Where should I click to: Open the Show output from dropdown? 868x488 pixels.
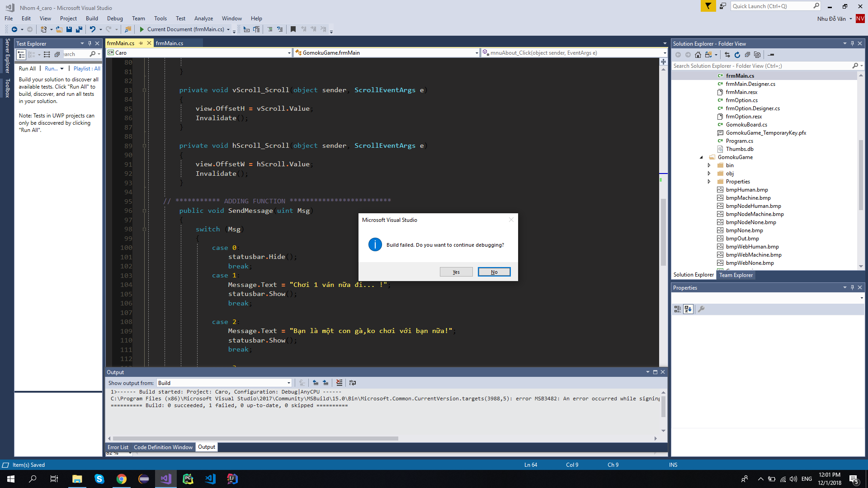click(x=224, y=383)
